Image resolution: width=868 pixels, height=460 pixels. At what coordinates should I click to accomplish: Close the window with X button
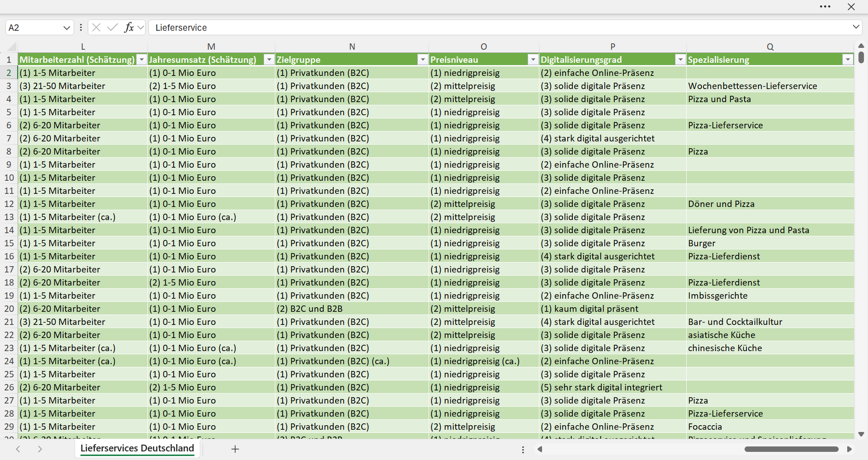(x=851, y=7)
